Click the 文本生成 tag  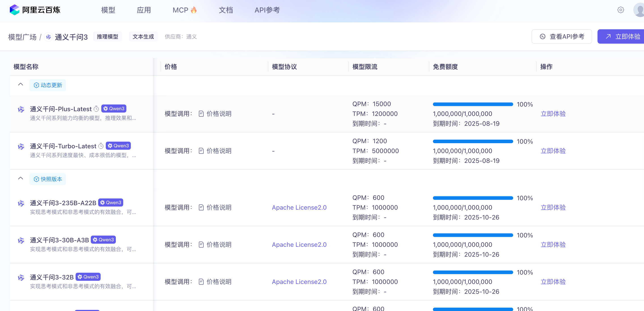point(143,36)
